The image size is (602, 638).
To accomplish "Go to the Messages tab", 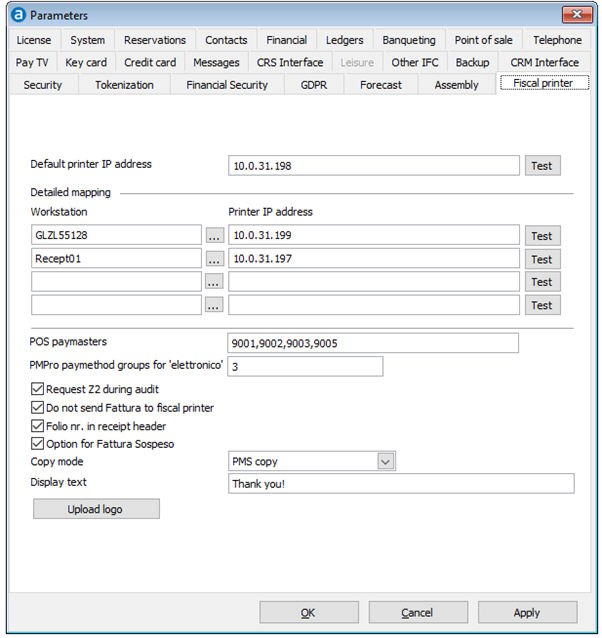I will (216, 63).
